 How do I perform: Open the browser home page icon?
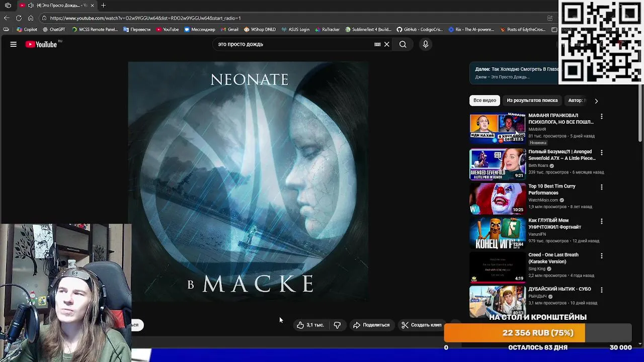(x=31, y=18)
